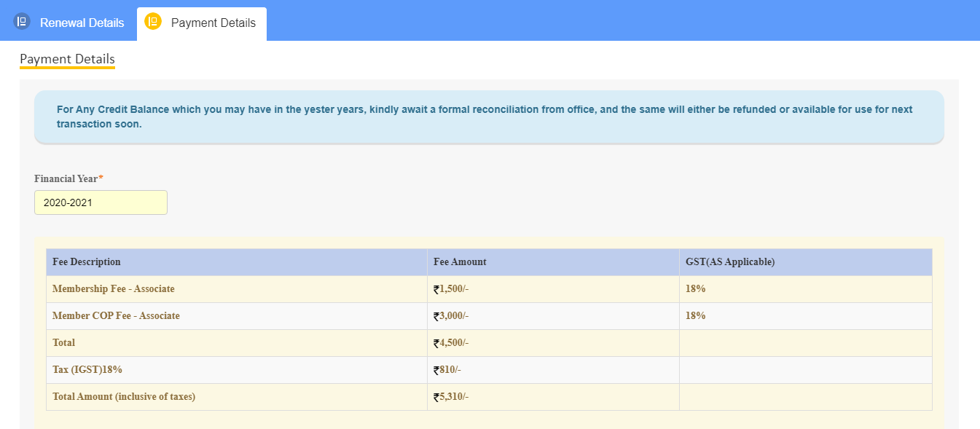The width and height of the screenshot is (980, 429).
Task: Select the Member COP Fee - Associate row
Action: (x=116, y=316)
